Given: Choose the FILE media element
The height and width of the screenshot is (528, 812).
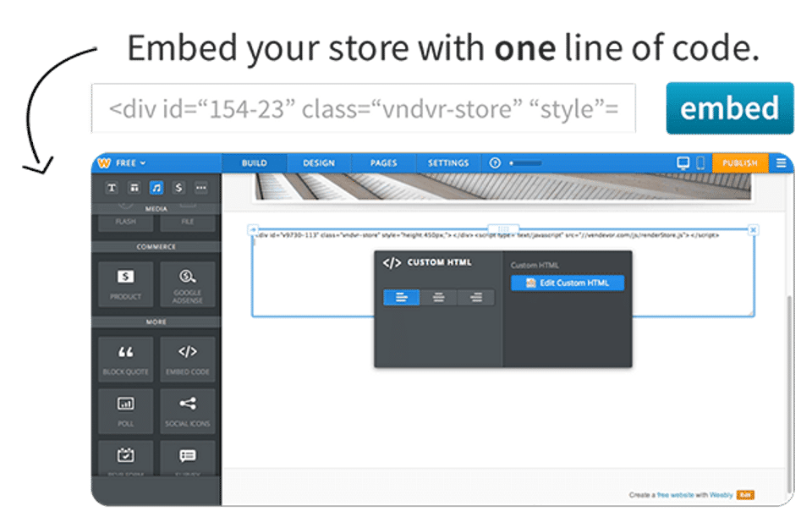Looking at the screenshot, I should pyautogui.click(x=188, y=222).
